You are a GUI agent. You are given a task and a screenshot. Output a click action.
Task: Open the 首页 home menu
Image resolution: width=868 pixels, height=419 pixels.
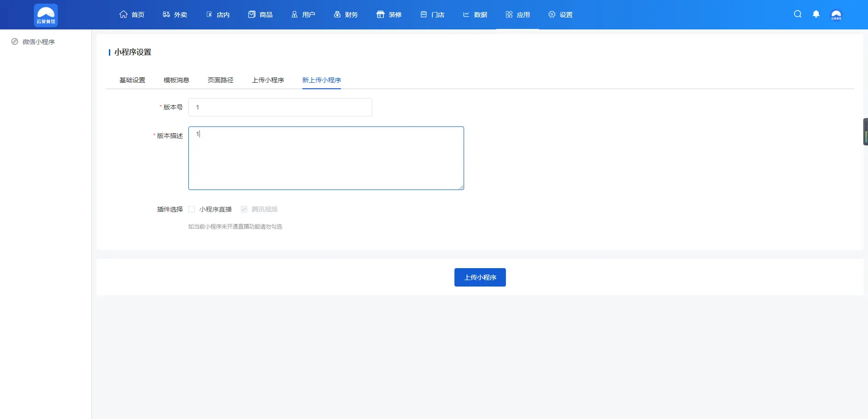[x=132, y=15]
